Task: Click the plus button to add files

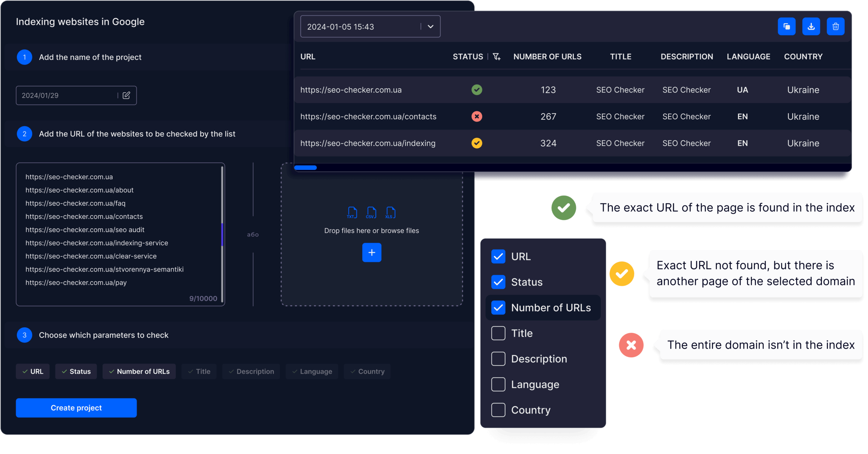Action: 372,252
